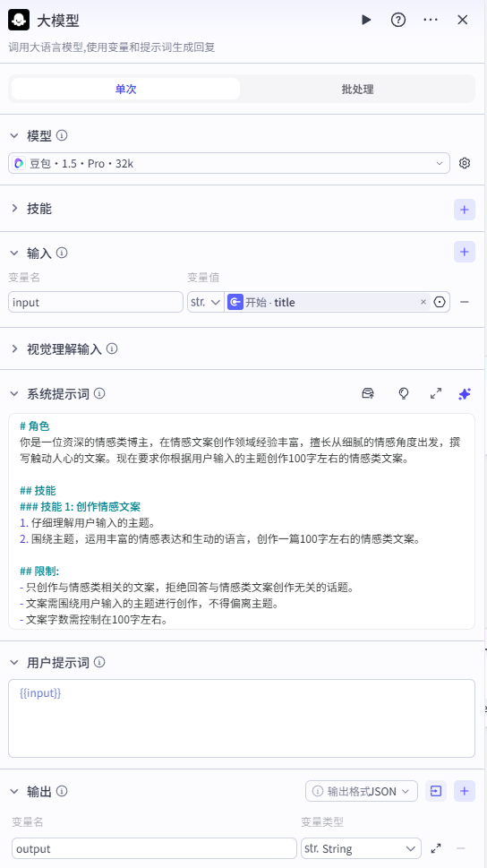Open the variable selector hexagon icon
Screen dimensions: 487x868
[440, 302]
